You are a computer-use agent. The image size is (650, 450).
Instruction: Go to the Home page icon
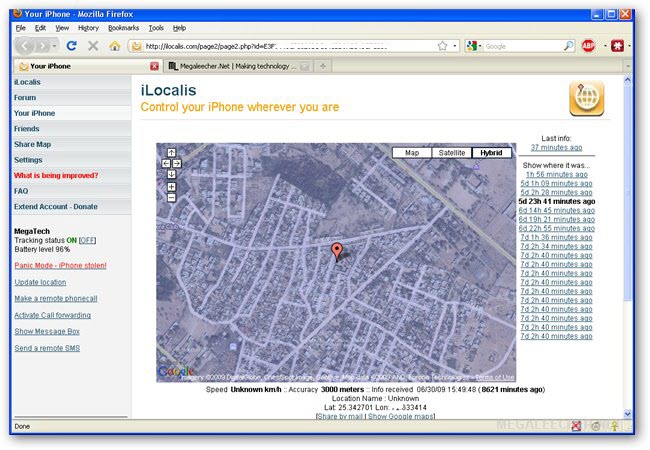point(115,46)
